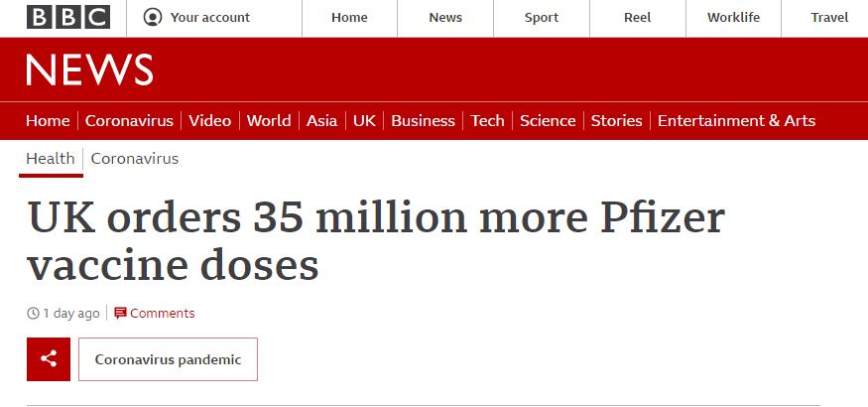Open Business news section

(423, 121)
